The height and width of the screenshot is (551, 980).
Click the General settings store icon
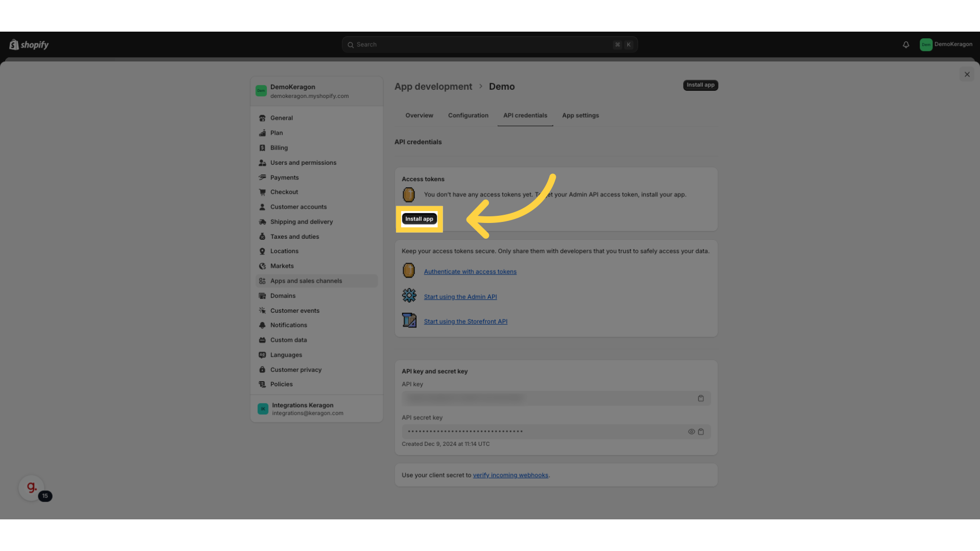coord(262,118)
